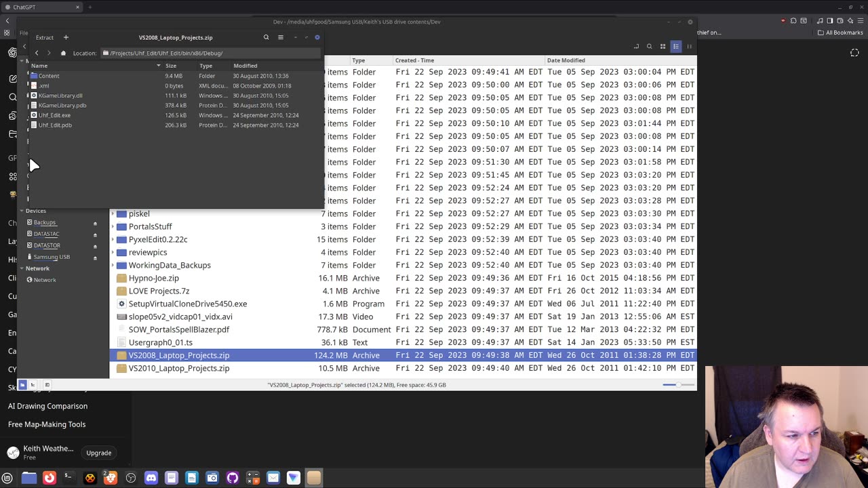
Task: Collapse the Devices section in the sidebar
Action: [x=22, y=211]
